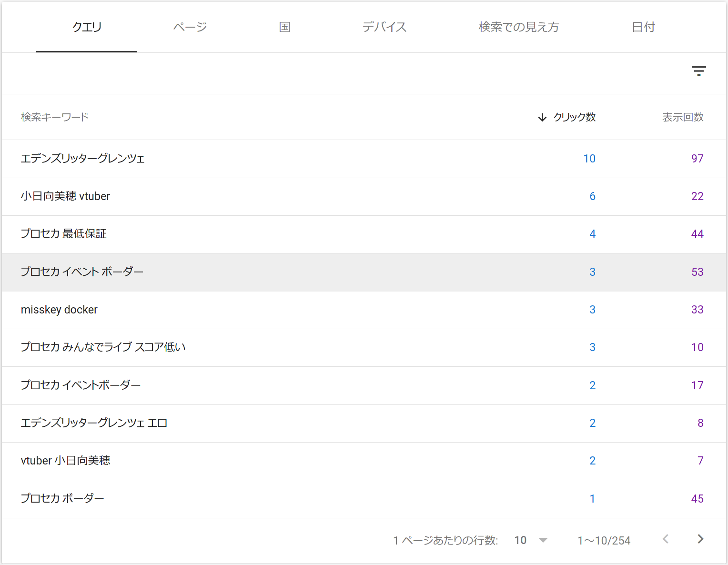The width and height of the screenshot is (728, 565).
Task: Click the 1～10/254 page range text
Action: click(x=604, y=541)
